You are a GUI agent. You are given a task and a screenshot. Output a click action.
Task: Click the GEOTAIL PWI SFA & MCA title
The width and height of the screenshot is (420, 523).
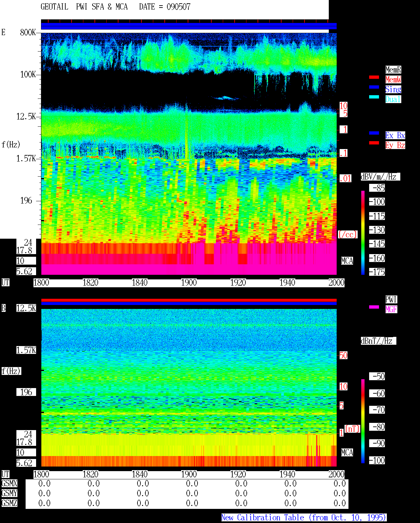point(84,7)
